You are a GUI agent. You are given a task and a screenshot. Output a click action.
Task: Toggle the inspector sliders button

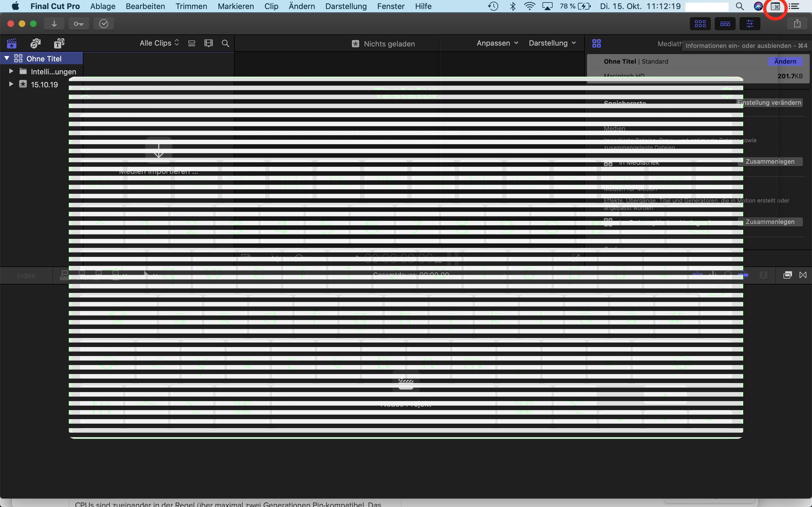[x=750, y=24]
